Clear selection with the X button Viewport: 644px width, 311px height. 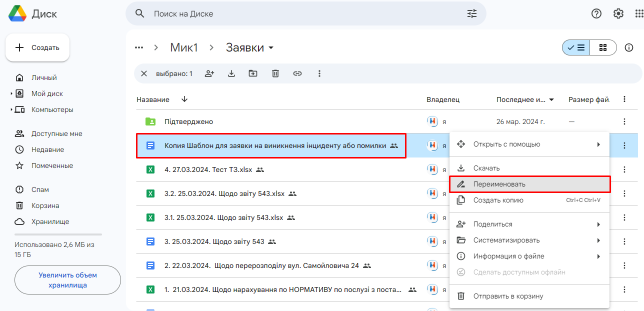(144, 73)
